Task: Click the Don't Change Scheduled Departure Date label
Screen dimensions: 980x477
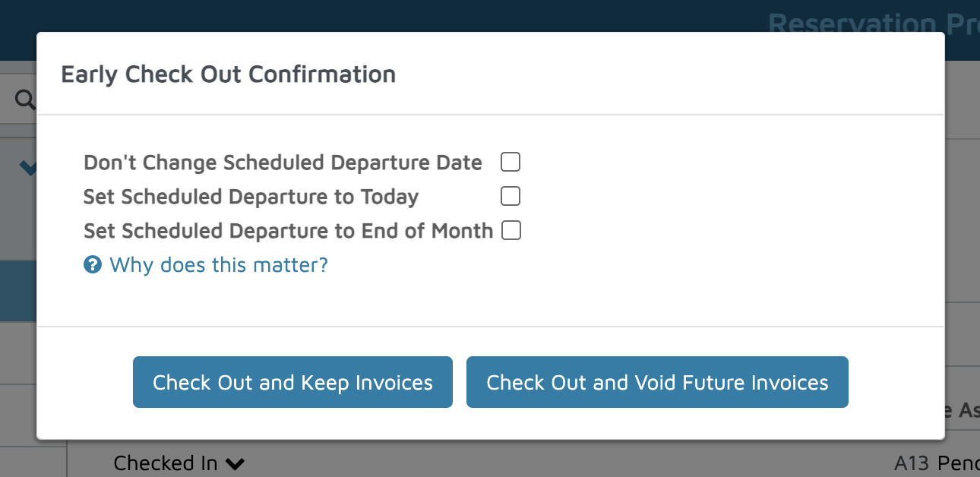Action: 283,163
